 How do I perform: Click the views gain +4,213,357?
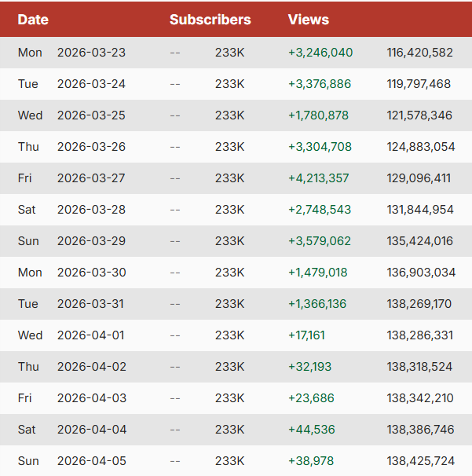(318, 178)
